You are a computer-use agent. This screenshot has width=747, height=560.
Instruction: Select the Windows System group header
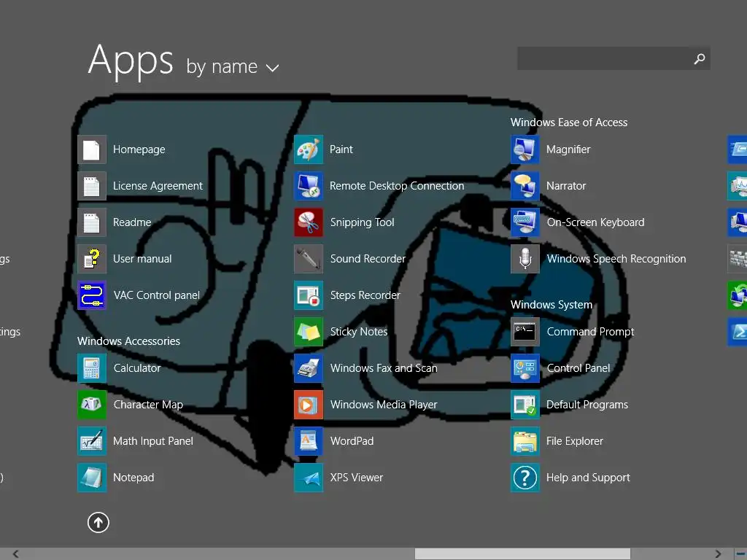point(551,305)
